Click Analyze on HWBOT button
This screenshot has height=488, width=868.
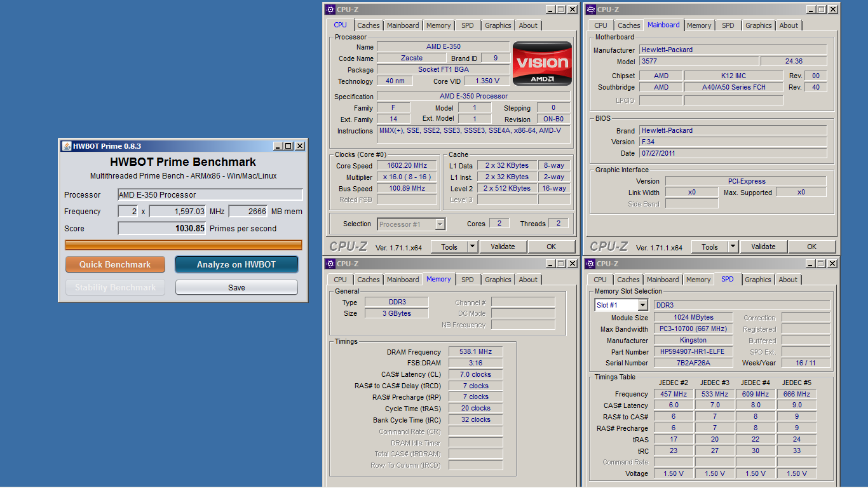click(x=236, y=264)
